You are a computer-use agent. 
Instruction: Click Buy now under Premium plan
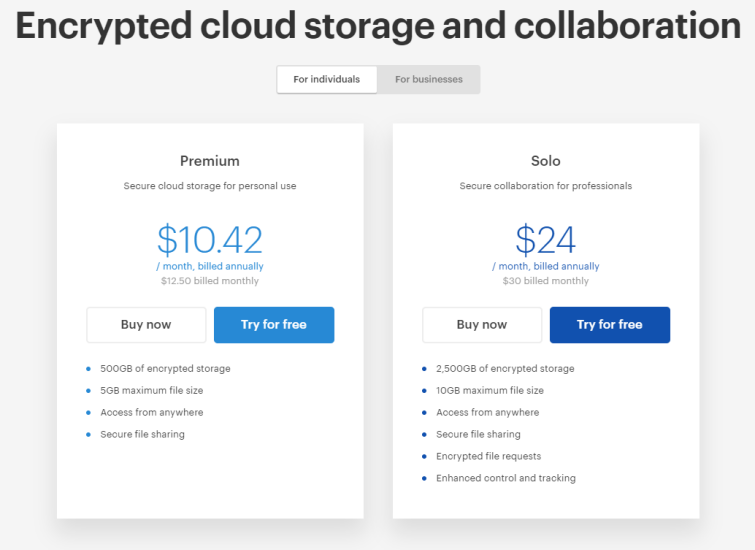point(146,325)
